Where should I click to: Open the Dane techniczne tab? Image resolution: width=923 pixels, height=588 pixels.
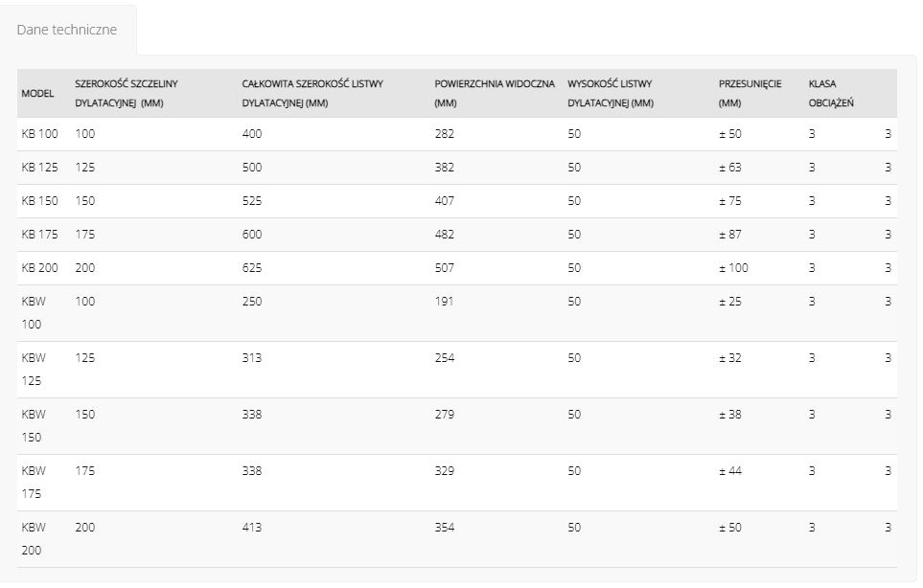coord(66,30)
